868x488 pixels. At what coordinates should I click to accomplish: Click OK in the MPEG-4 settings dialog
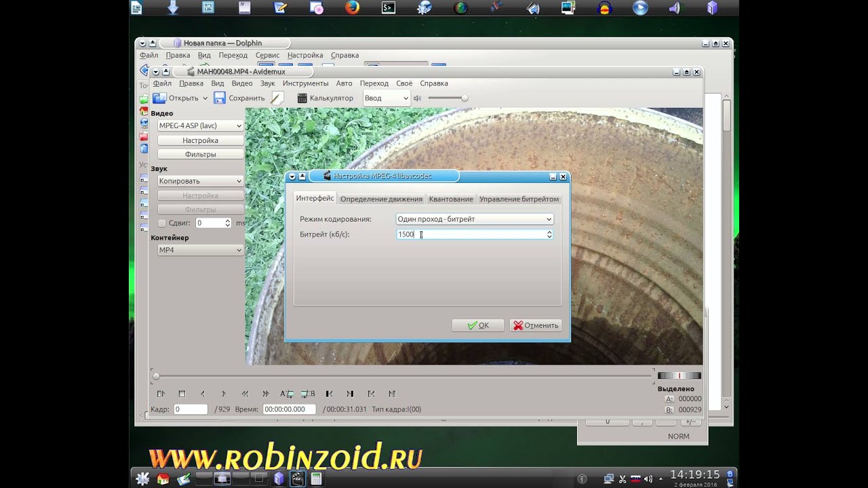(x=478, y=325)
